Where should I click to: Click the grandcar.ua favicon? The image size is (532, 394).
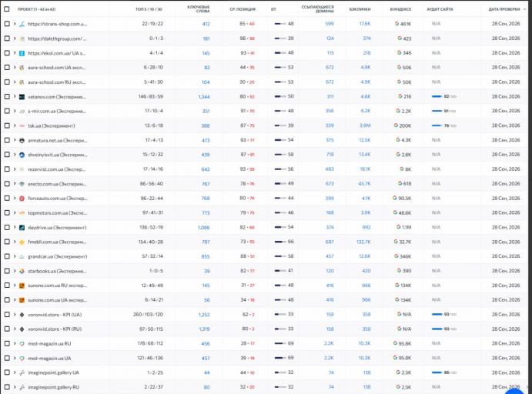point(22,257)
